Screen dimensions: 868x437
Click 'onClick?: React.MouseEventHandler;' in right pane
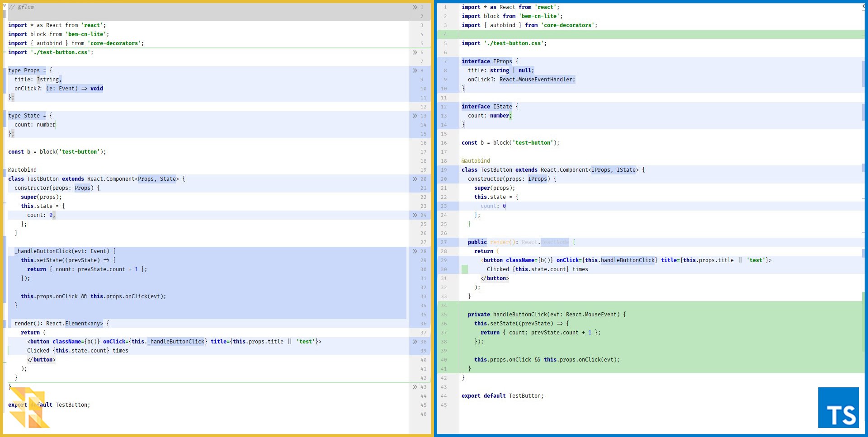click(x=522, y=80)
